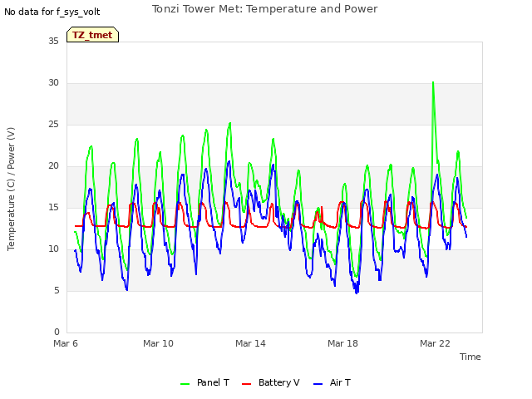This screenshot has height=399, width=532.
Task: Click the 20 y-axis tick label
Action: tap(53, 166)
